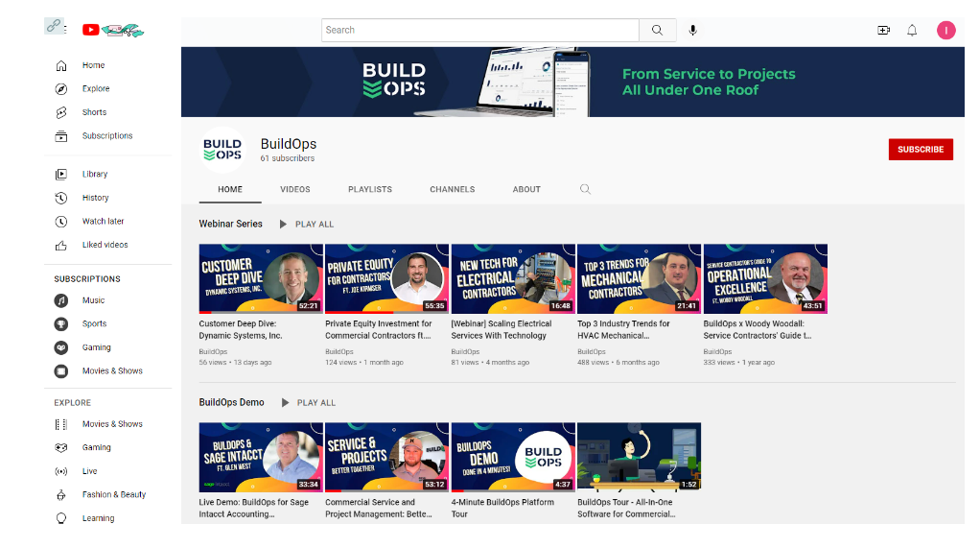Click '56 views • 13 days ago' text
This screenshot has height=548, width=980.
pos(235,363)
